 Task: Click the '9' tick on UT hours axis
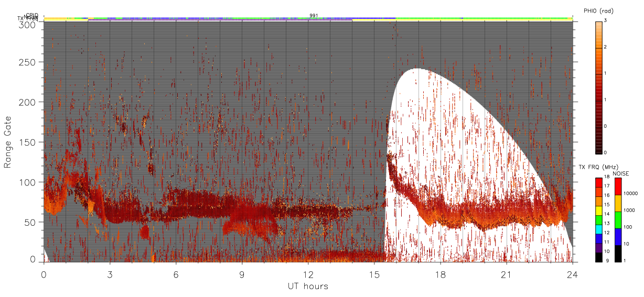pos(242,274)
